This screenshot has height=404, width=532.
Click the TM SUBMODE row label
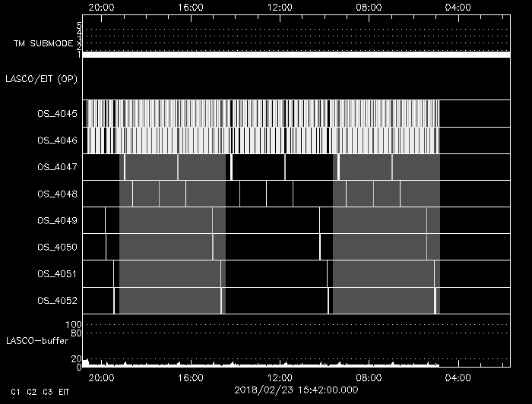[43, 44]
